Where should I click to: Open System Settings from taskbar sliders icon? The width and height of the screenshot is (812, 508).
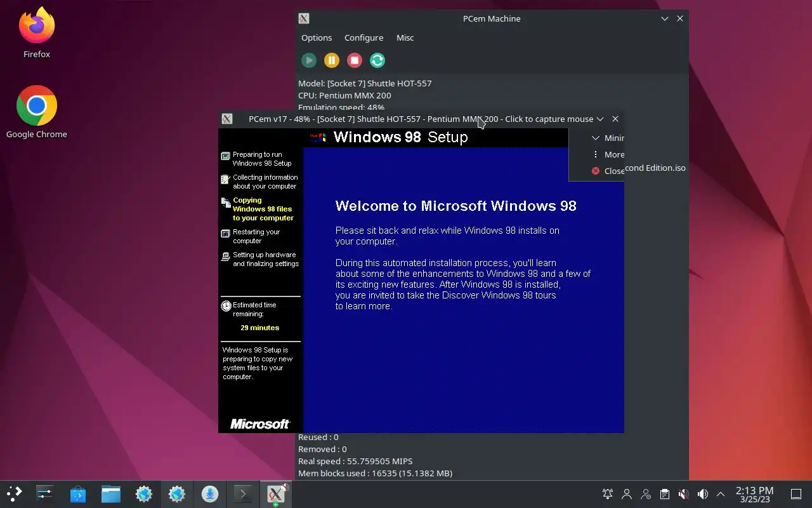(45, 493)
